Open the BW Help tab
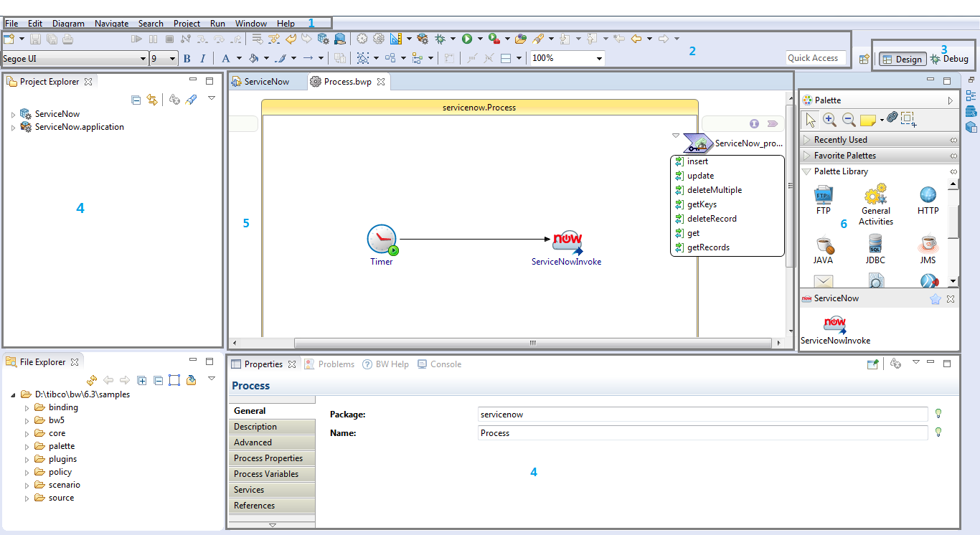Image resolution: width=980 pixels, height=535 pixels. tap(385, 364)
